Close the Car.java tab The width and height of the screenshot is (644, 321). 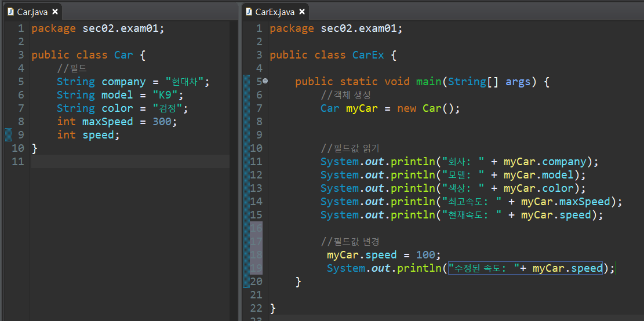(54, 12)
